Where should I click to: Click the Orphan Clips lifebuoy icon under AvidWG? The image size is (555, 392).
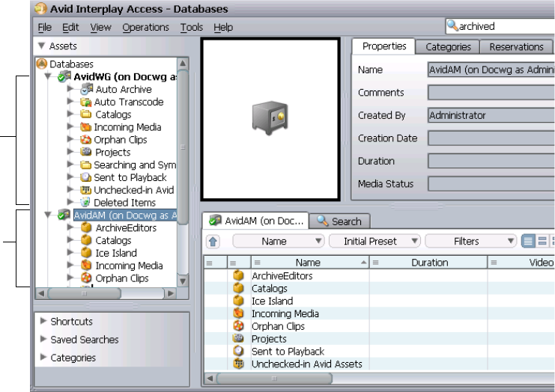(85, 140)
